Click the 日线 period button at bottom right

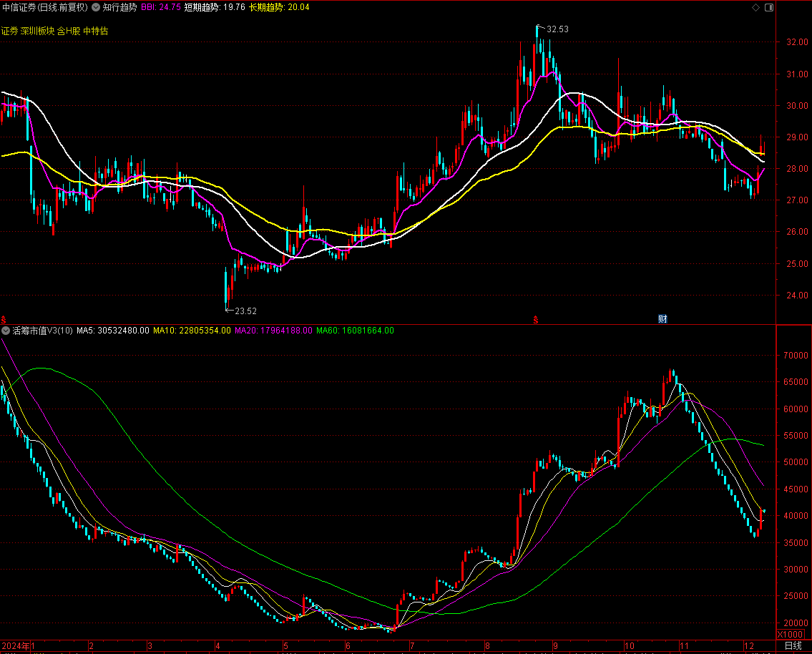coord(793,646)
